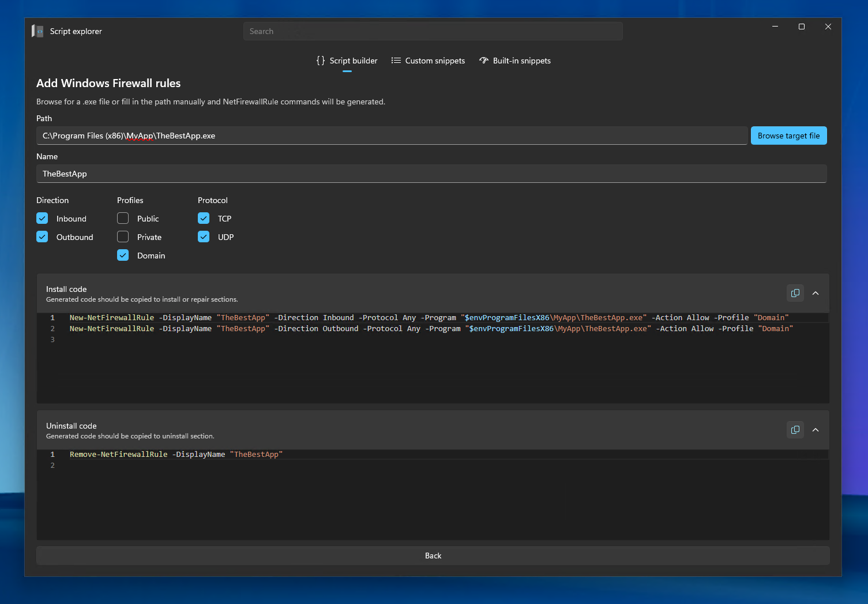Click the Custom snippets list icon
Image resolution: width=868 pixels, height=604 pixels.
396,61
